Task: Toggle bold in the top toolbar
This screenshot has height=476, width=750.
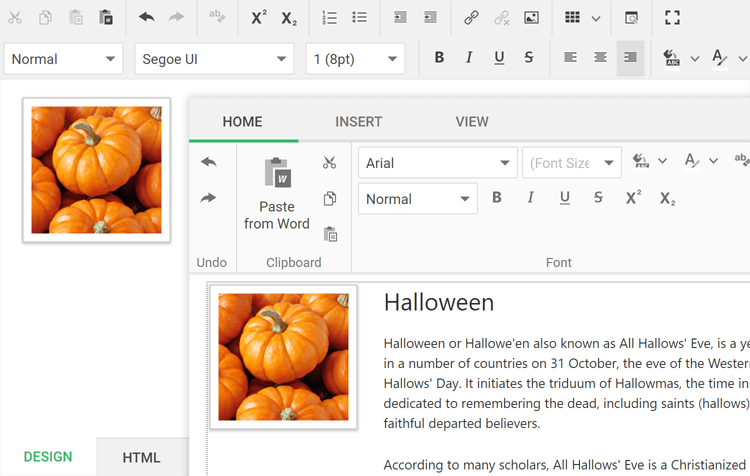Action: 439,58
